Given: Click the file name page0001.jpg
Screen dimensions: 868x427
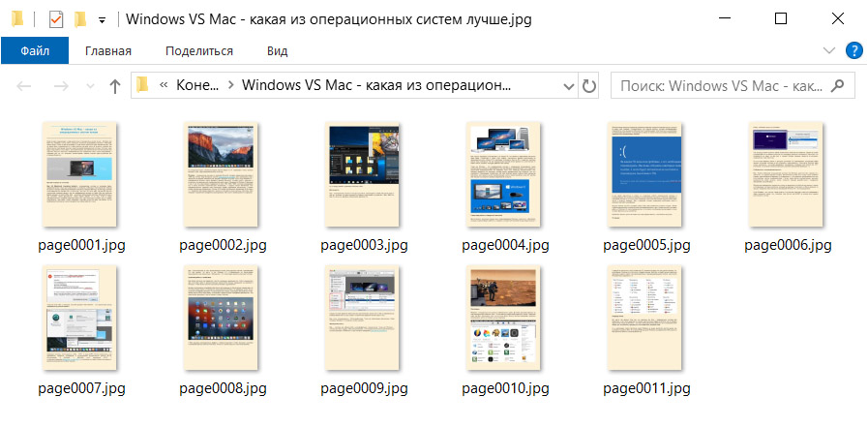Looking at the screenshot, I should pyautogui.click(x=81, y=246).
